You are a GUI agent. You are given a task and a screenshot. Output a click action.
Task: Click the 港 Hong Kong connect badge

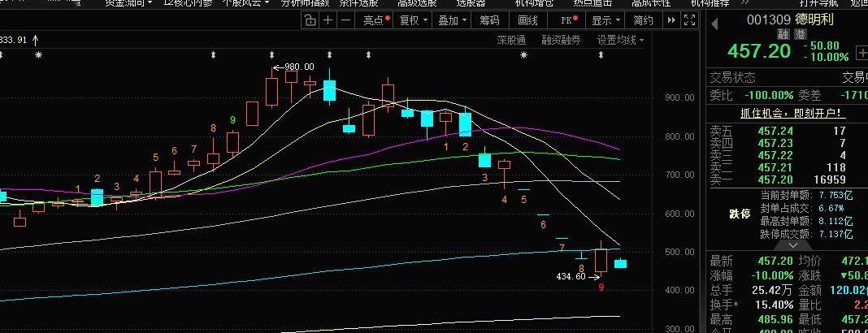(x=800, y=34)
